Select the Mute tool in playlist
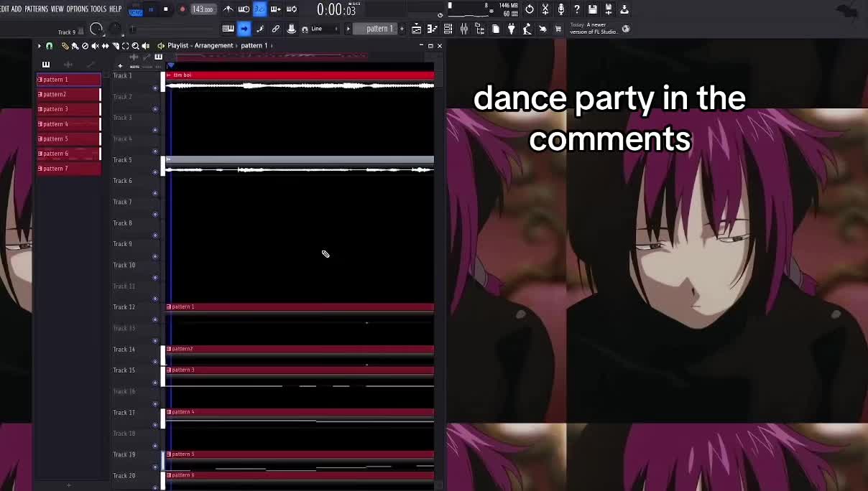Screen dimensions: 868x491 pos(95,46)
